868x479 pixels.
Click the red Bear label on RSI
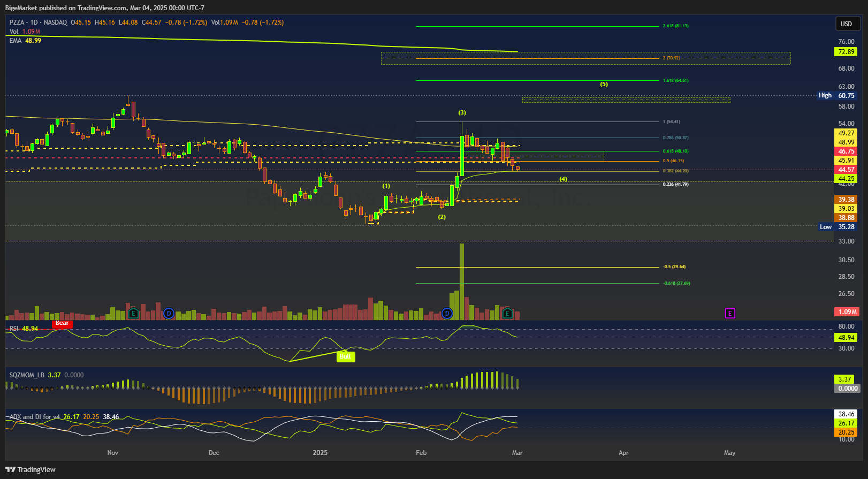pos(62,323)
